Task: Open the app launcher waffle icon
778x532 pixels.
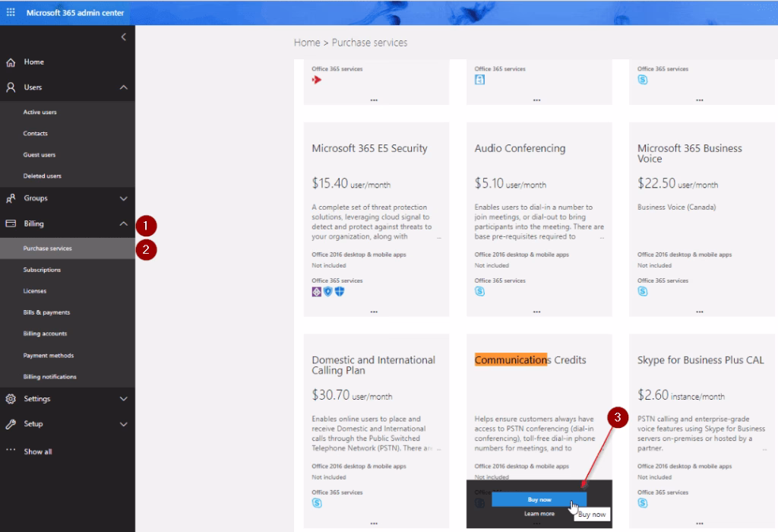Action: (10, 12)
